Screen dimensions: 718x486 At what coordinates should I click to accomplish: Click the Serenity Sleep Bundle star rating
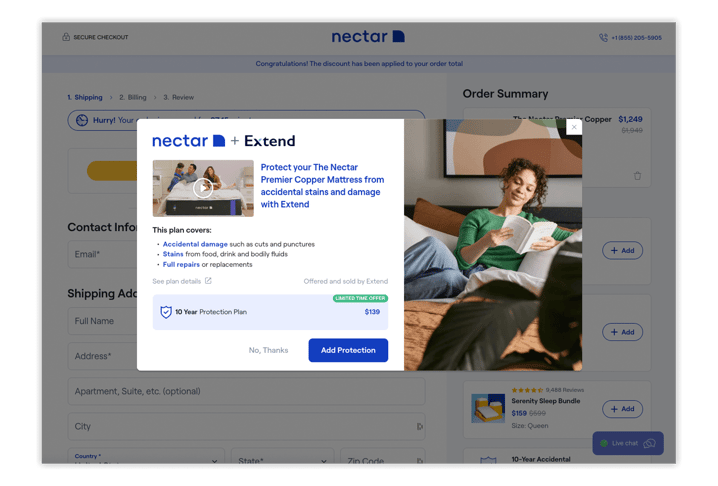tap(527, 390)
